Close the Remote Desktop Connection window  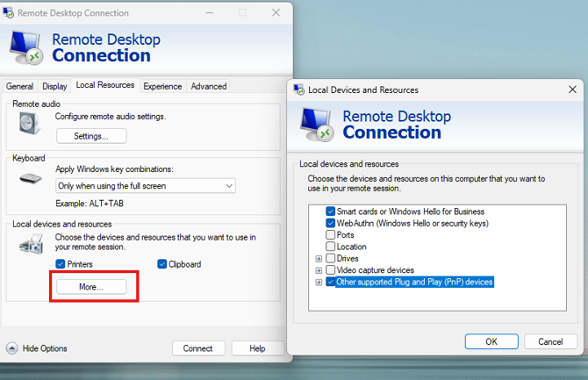[x=276, y=13]
